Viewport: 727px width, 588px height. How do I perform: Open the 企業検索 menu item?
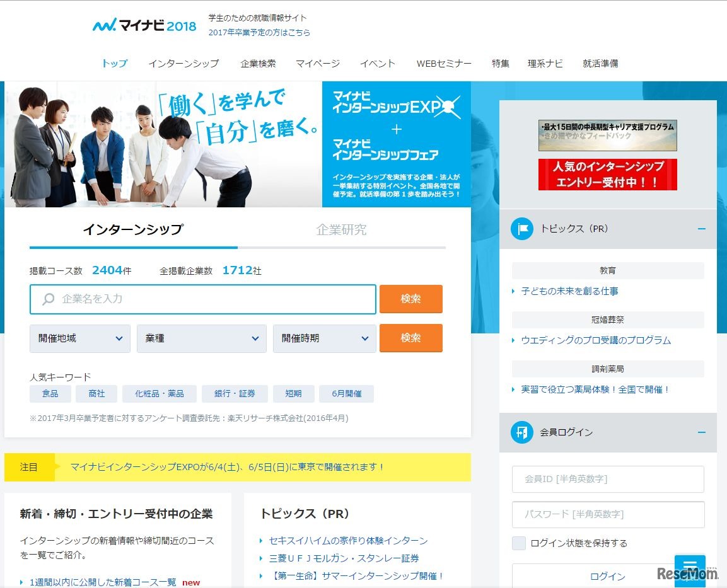(259, 64)
